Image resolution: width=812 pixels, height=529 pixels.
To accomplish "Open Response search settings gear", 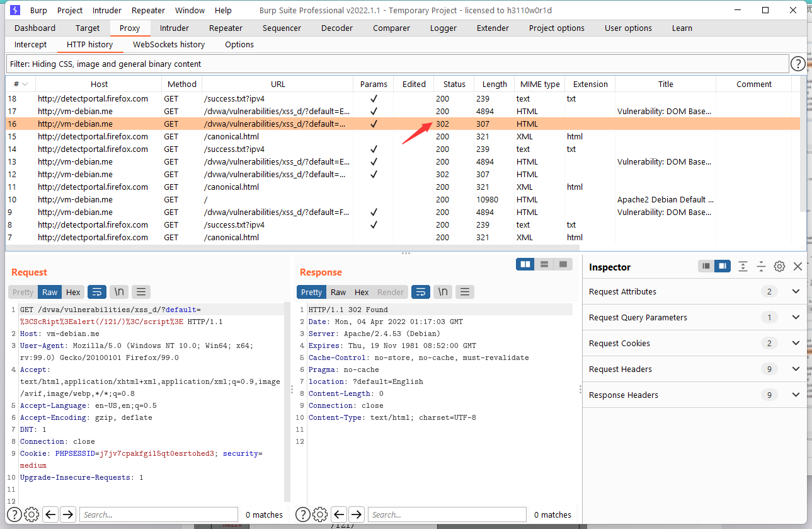I will [320, 514].
